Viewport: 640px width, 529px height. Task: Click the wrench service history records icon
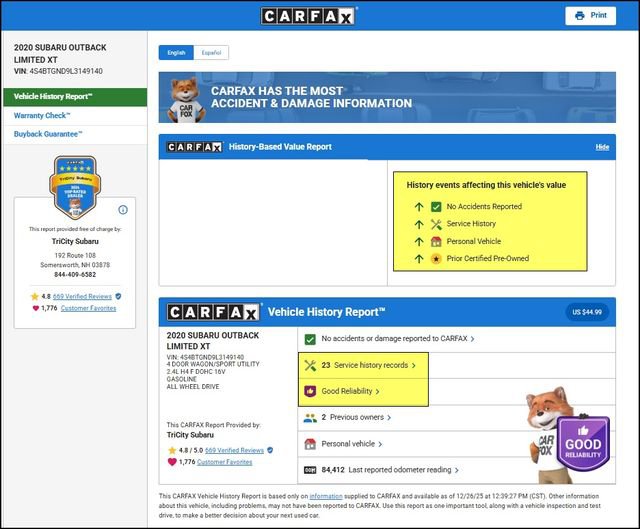pyautogui.click(x=310, y=366)
